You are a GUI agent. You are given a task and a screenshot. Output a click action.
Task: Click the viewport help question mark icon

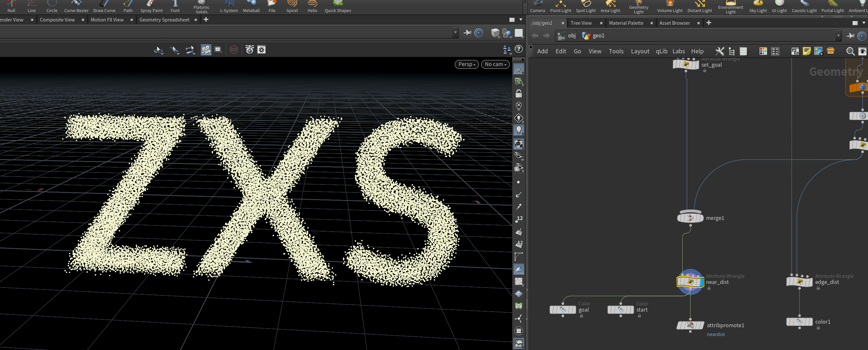[519, 49]
